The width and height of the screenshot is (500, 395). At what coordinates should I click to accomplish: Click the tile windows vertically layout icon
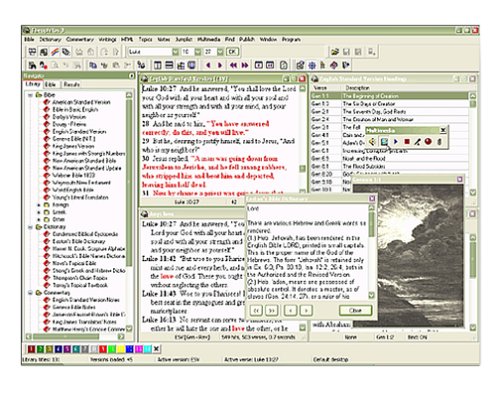pyautogui.click(x=158, y=65)
